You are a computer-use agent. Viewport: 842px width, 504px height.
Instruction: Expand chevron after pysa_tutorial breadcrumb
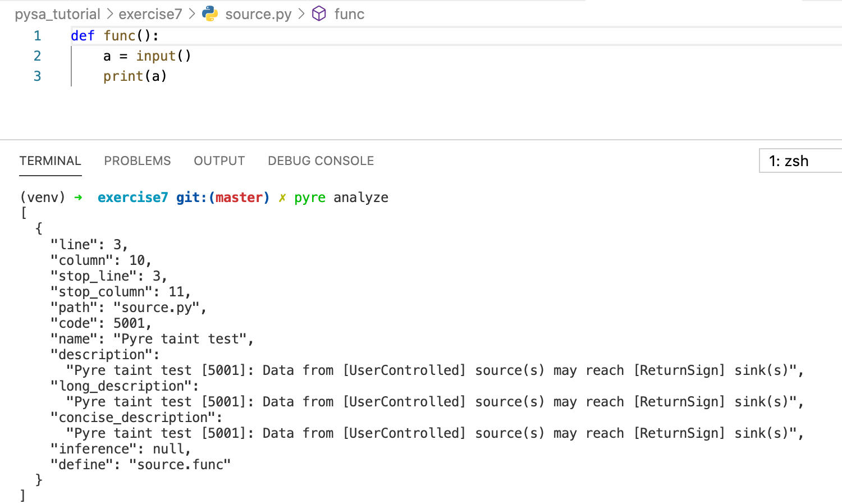109,14
